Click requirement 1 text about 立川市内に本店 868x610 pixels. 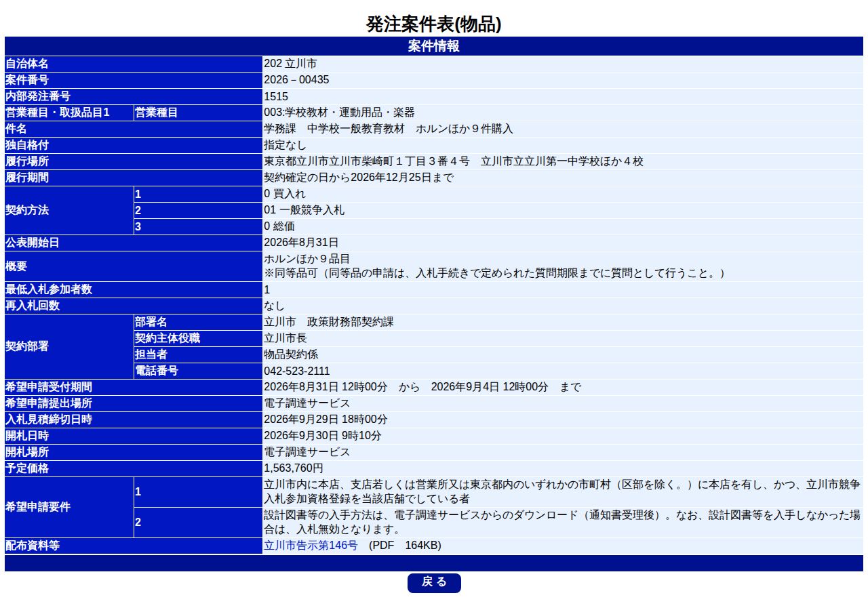coord(563,492)
